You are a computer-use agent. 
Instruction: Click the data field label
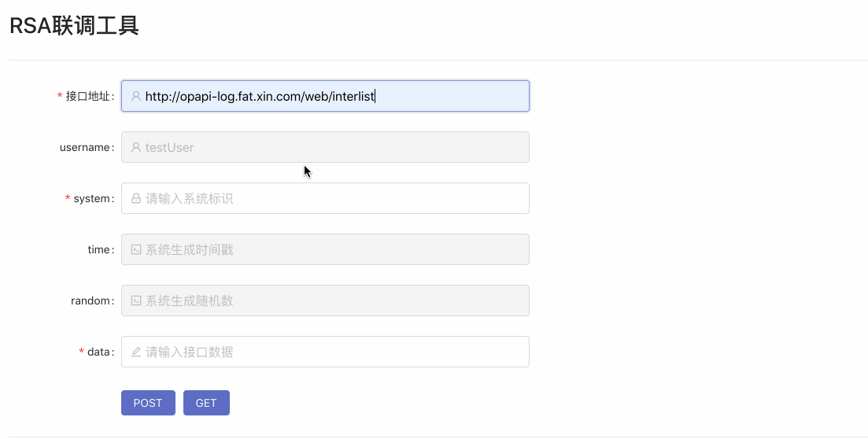98,352
